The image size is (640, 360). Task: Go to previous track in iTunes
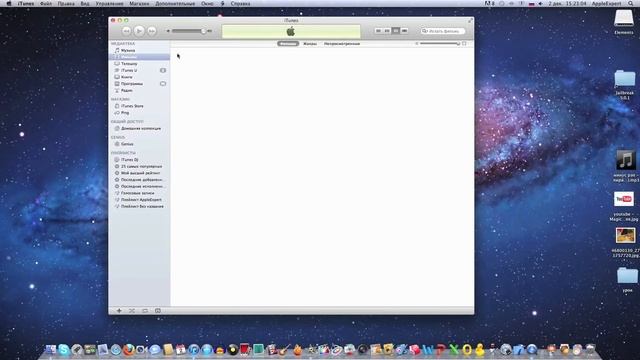coord(126,31)
